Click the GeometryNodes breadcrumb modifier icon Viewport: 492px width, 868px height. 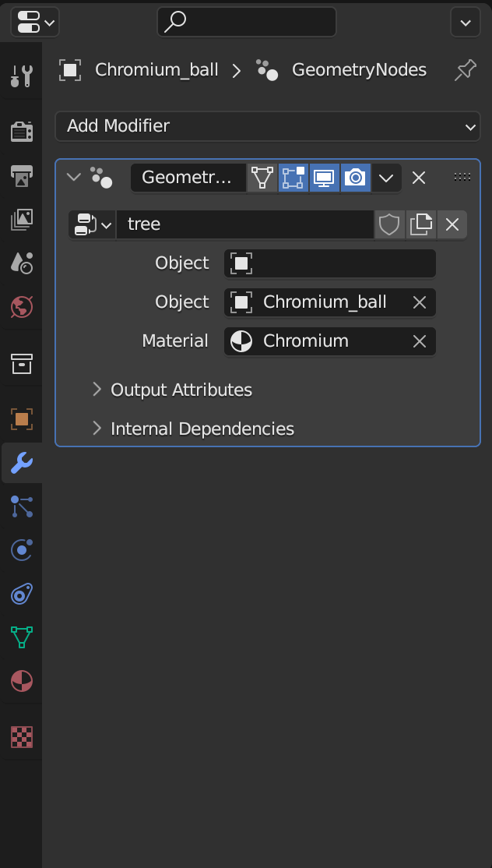pyautogui.click(x=267, y=70)
